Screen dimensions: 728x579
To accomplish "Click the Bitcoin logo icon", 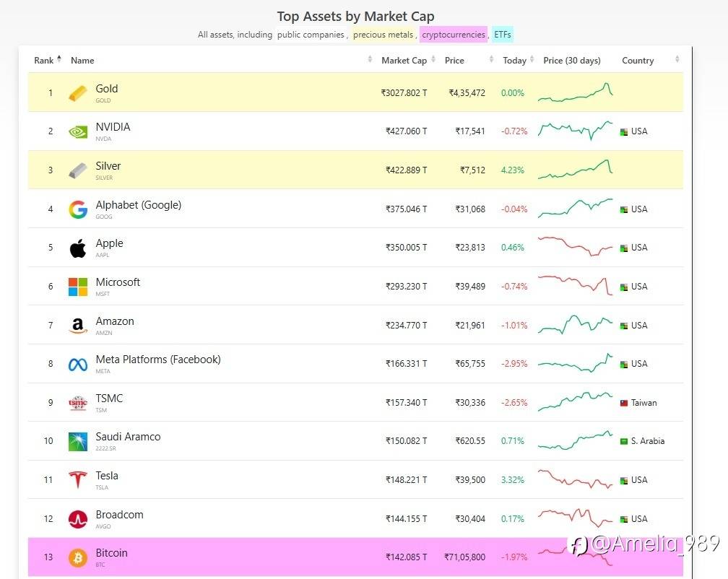I will [x=77, y=557].
